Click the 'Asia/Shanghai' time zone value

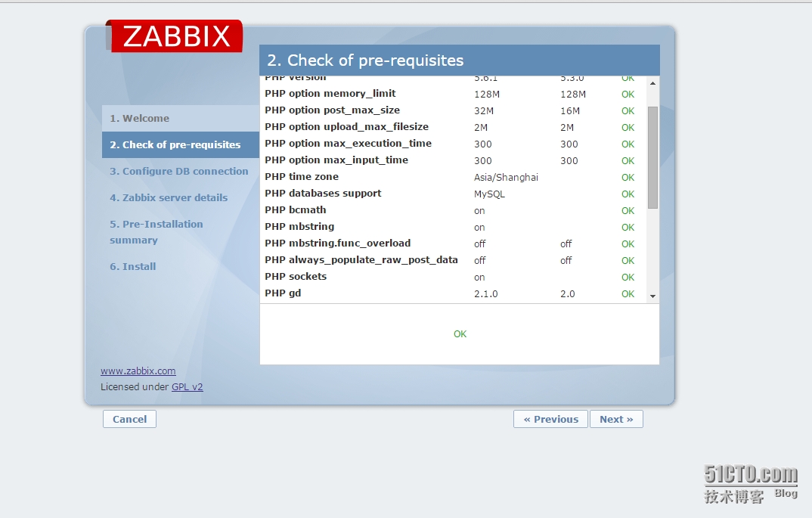(506, 177)
